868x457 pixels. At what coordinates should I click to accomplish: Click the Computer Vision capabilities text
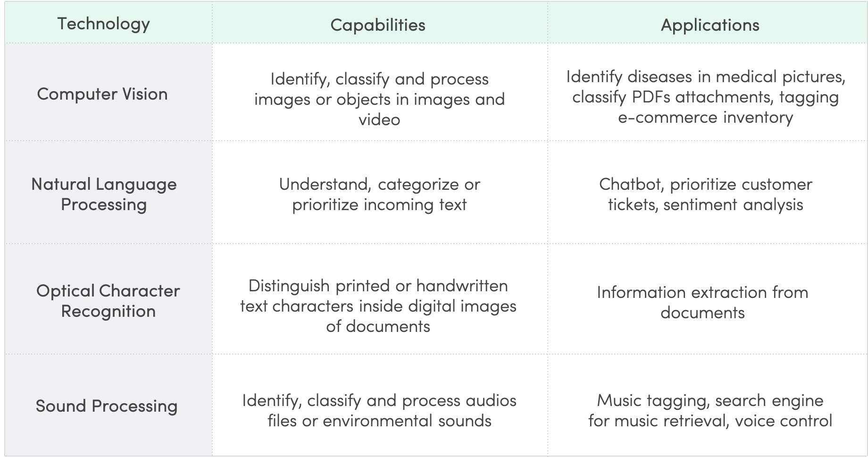pos(379,99)
